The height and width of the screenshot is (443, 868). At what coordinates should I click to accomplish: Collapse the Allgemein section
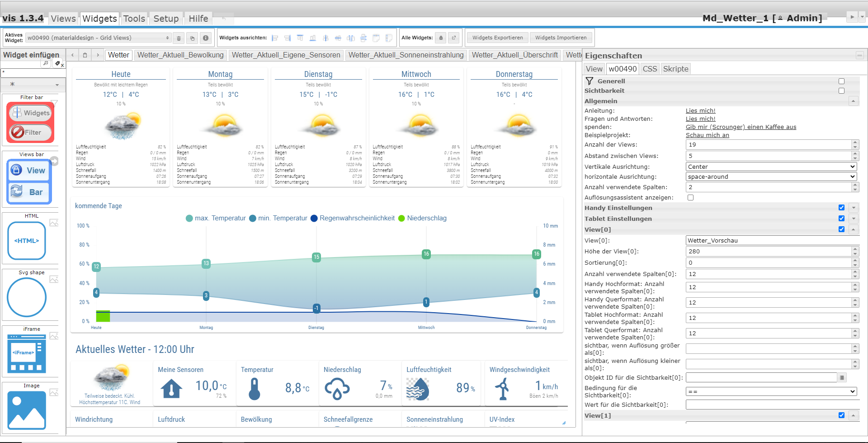click(853, 101)
